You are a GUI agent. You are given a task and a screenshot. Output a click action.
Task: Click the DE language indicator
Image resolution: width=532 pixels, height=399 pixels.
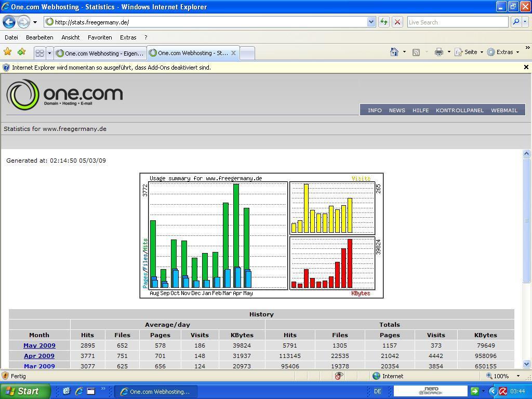click(x=377, y=391)
